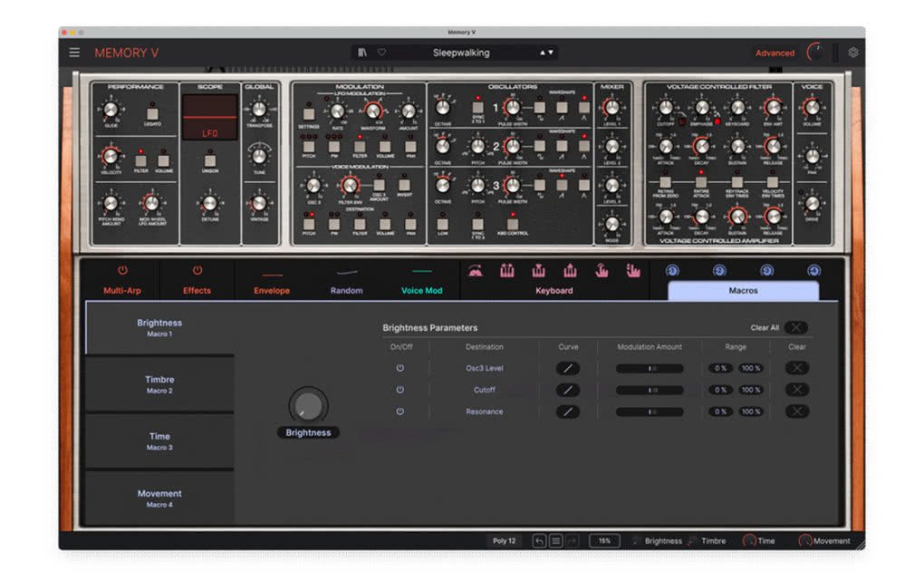924x581 pixels.
Task: Open the hamburger main menu
Action: click(x=74, y=53)
